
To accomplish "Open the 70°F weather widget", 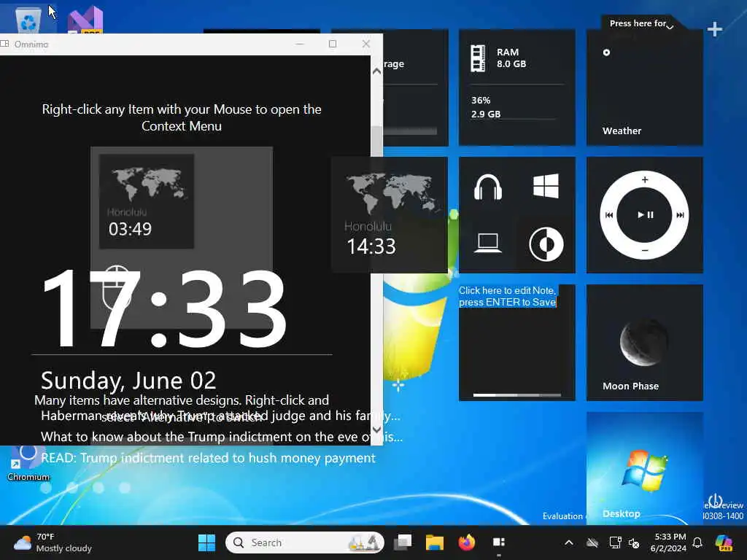I will (53, 542).
